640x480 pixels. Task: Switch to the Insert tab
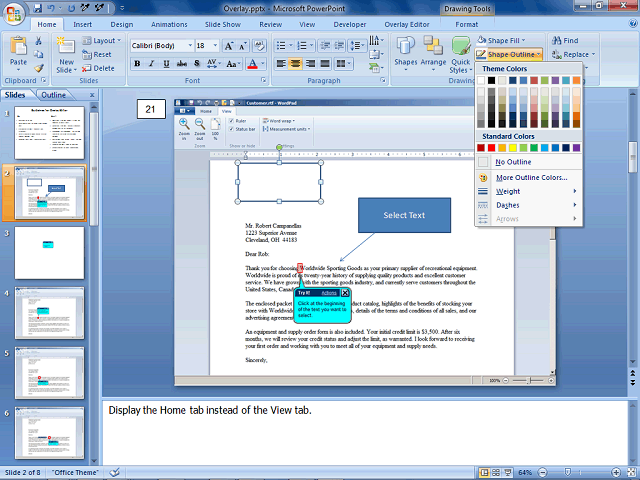(82, 24)
